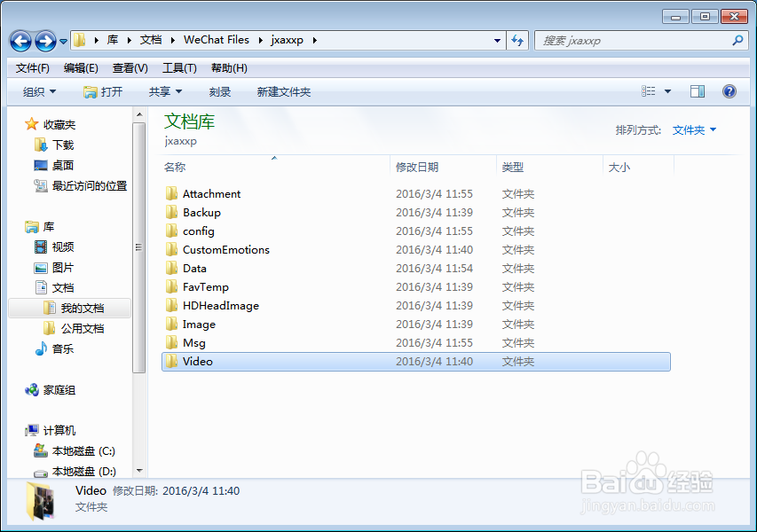
Task: Click the refresh icon beside address bar
Action: 517,41
